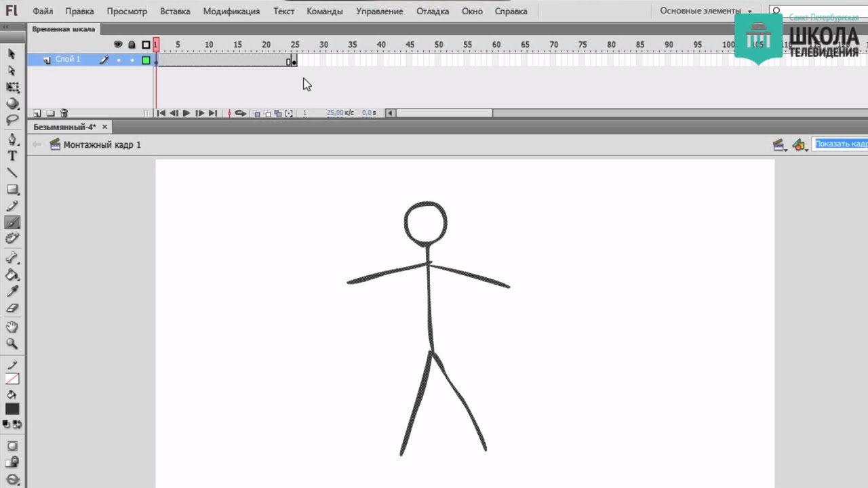This screenshot has width=868, height=488.
Task: Create a new layer folder
Action: [50, 113]
